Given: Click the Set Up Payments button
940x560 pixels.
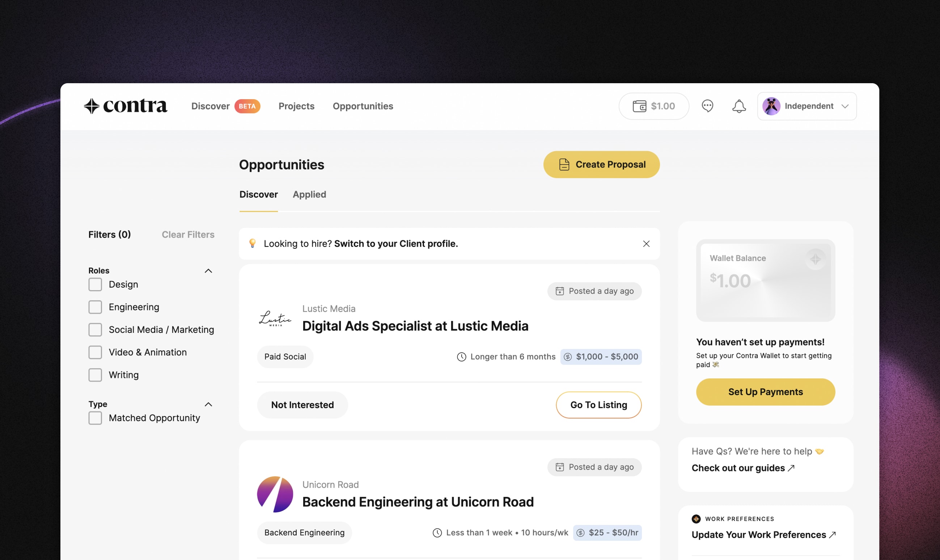Looking at the screenshot, I should point(765,392).
